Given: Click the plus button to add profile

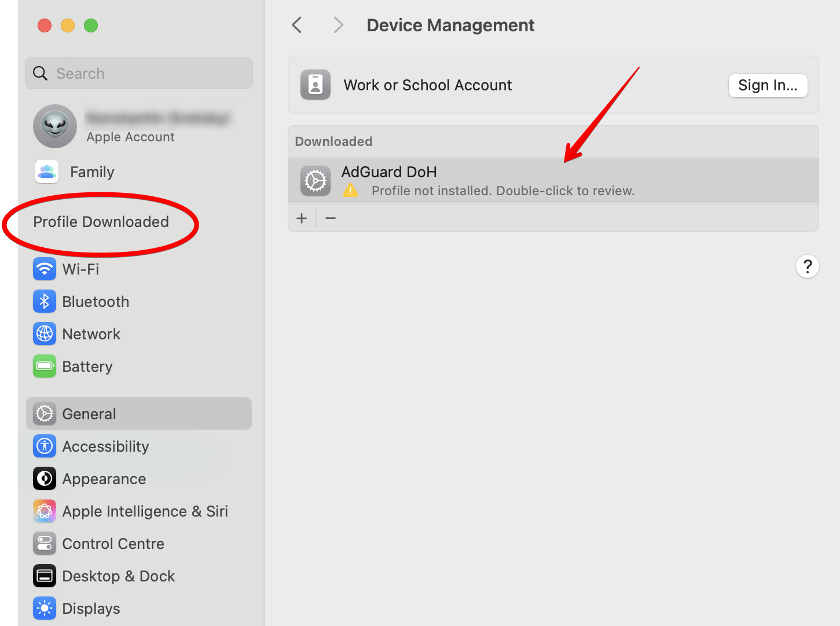Looking at the screenshot, I should click(x=302, y=218).
